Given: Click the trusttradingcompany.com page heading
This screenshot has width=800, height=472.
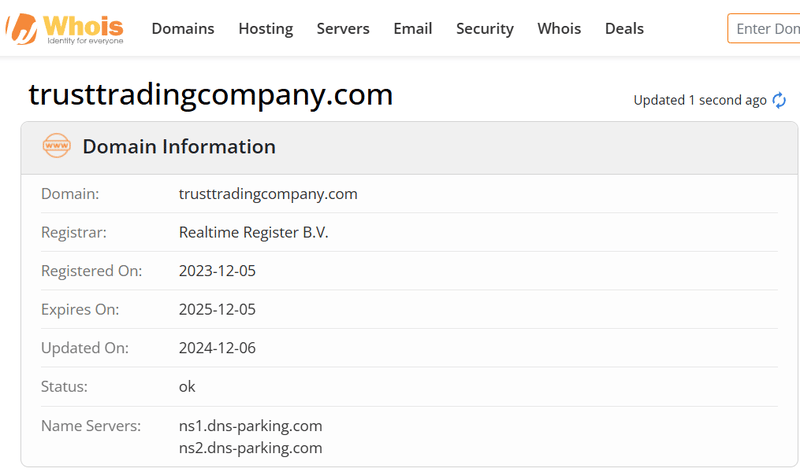Looking at the screenshot, I should click(x=211, y=95).
